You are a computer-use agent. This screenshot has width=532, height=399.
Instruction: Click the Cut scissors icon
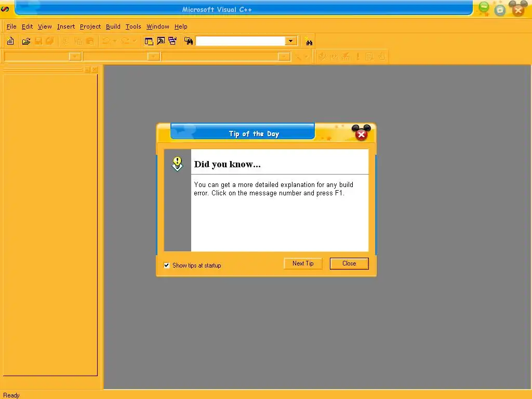point(65,42)
